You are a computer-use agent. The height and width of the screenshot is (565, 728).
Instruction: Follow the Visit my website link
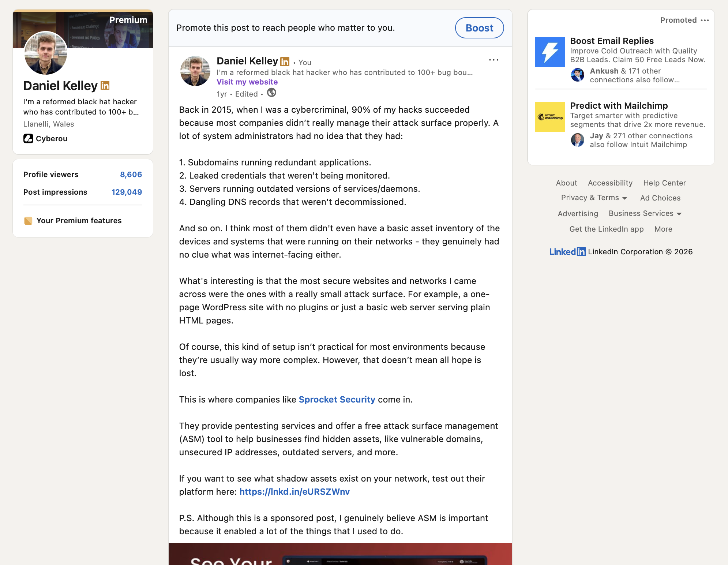[x=247, y=82]
